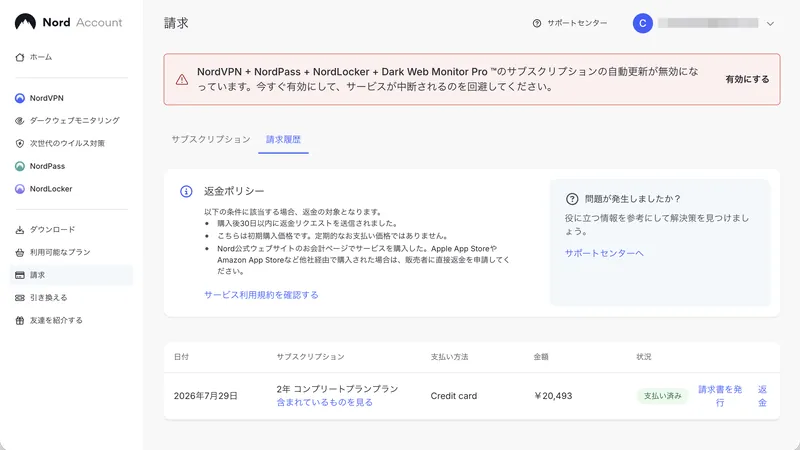Click the shield icon for 次世代のウイルス対策

20,143
